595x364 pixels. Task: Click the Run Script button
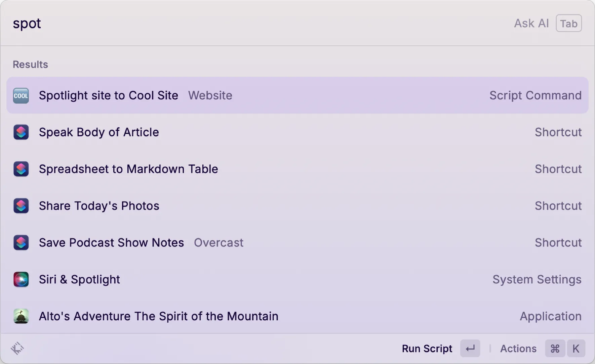pyautogui.click(x=427, y=348)
